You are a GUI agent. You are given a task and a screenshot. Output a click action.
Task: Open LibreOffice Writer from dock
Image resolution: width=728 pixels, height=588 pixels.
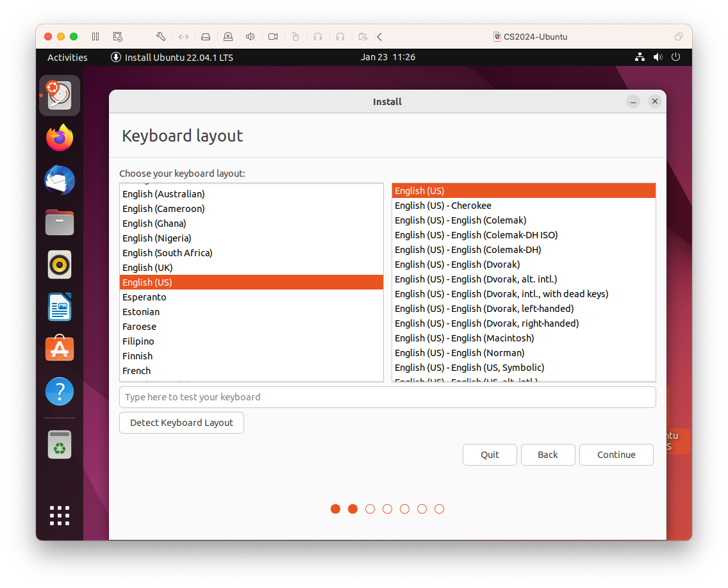coord(60,307)
